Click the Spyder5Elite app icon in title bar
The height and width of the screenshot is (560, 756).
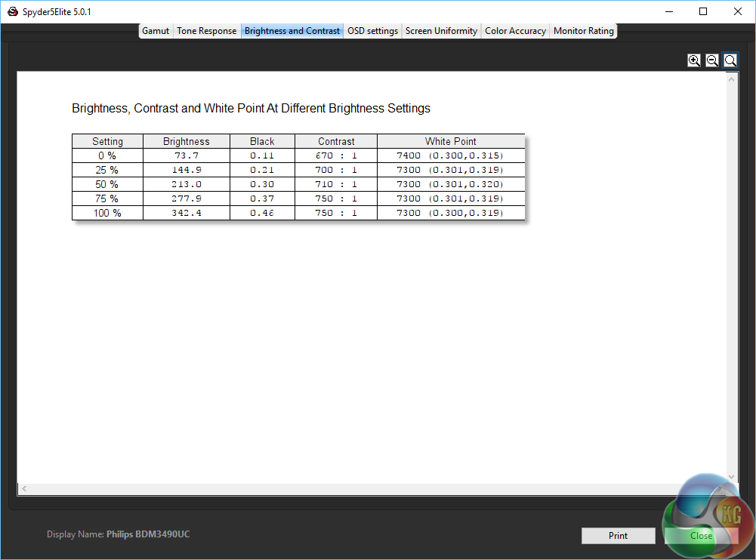(x=13, y=11)
